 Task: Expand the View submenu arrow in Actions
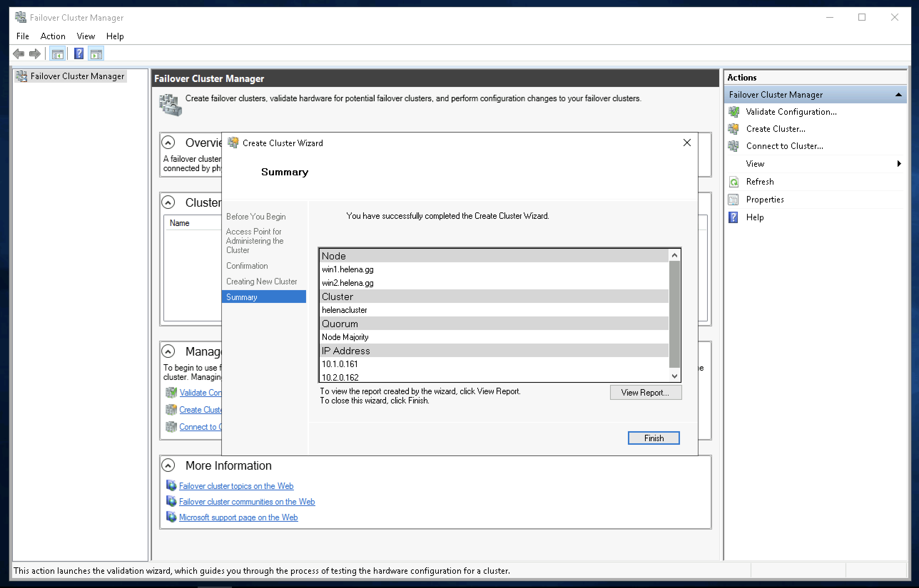899,164
